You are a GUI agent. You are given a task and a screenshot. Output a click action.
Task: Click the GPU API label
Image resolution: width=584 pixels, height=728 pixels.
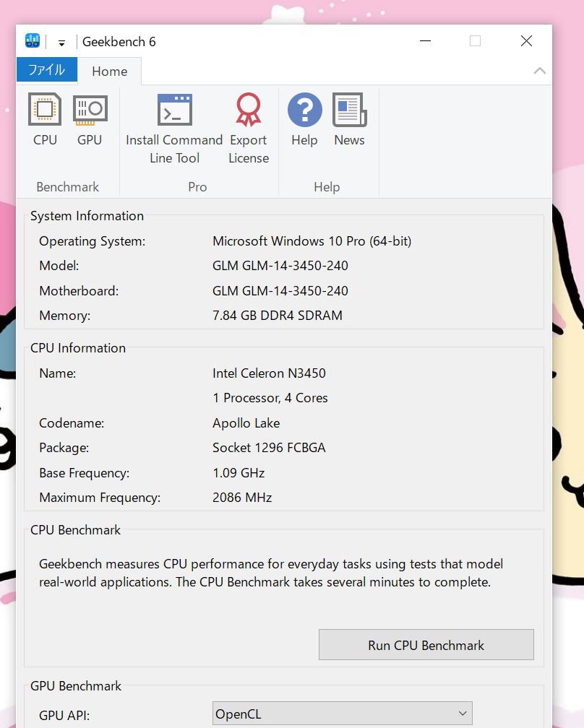pyautogui.click(x=64, y=716)
